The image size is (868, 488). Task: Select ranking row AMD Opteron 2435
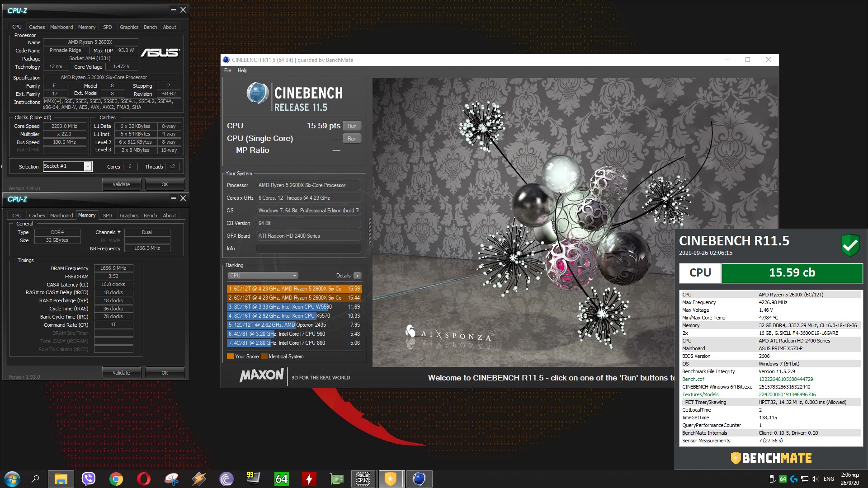pos(294,325)
